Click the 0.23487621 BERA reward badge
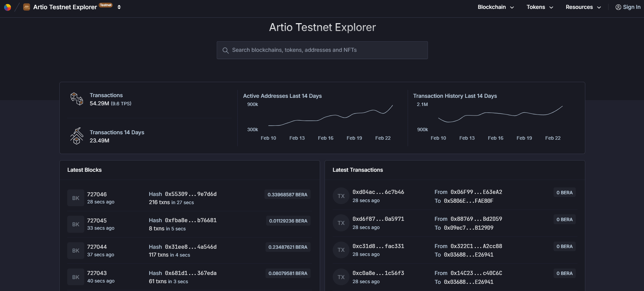The image size is (644, 291). coord(288,247)
